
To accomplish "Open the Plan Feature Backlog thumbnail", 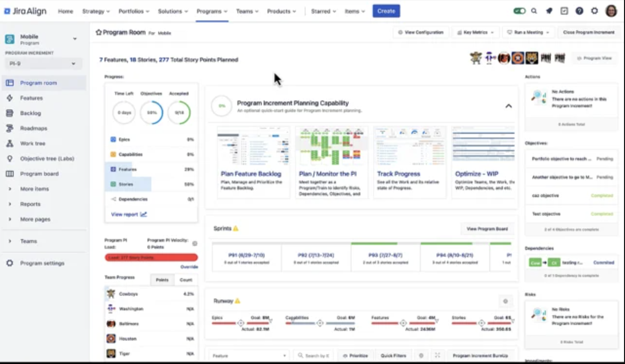I will click(x=253, y=146).
